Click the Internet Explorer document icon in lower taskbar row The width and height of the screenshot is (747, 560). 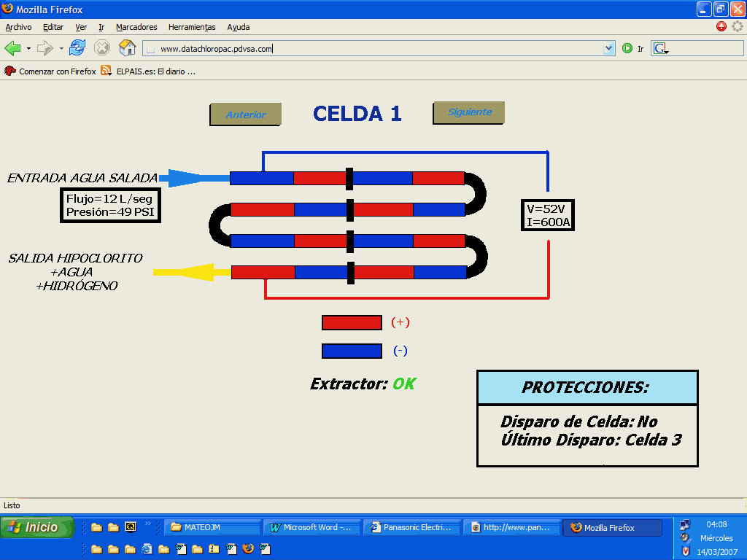tap(147, 548)
